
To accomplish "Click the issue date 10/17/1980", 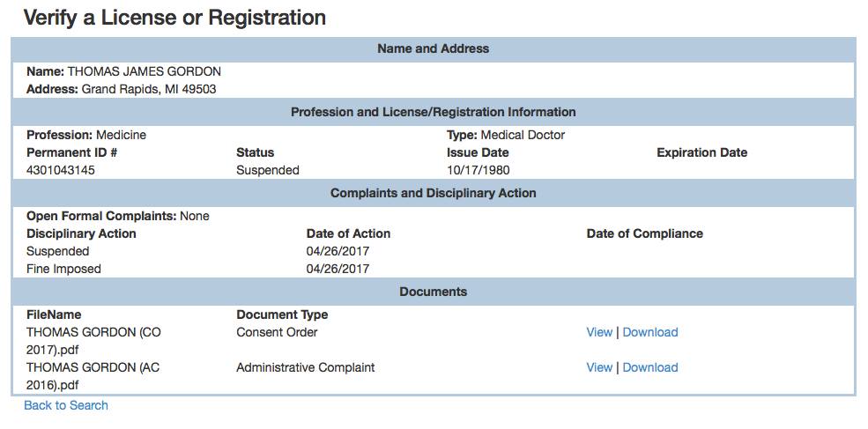I will pyautogui.click(x=479, y=170).
